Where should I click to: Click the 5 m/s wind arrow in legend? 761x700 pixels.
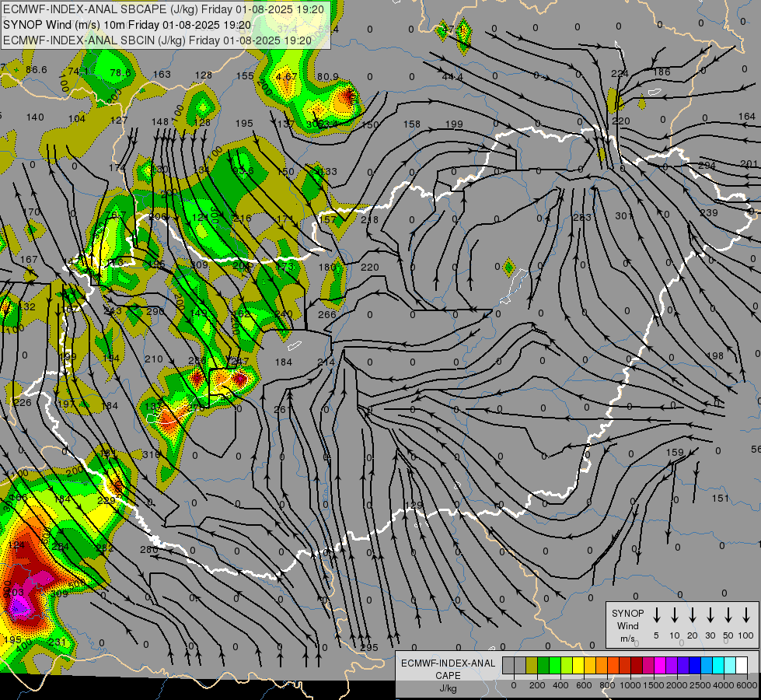(656, 615)
